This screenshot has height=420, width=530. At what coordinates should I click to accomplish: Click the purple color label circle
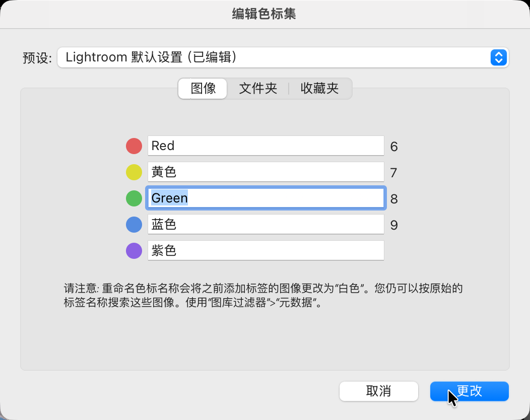tap(134, 250)
